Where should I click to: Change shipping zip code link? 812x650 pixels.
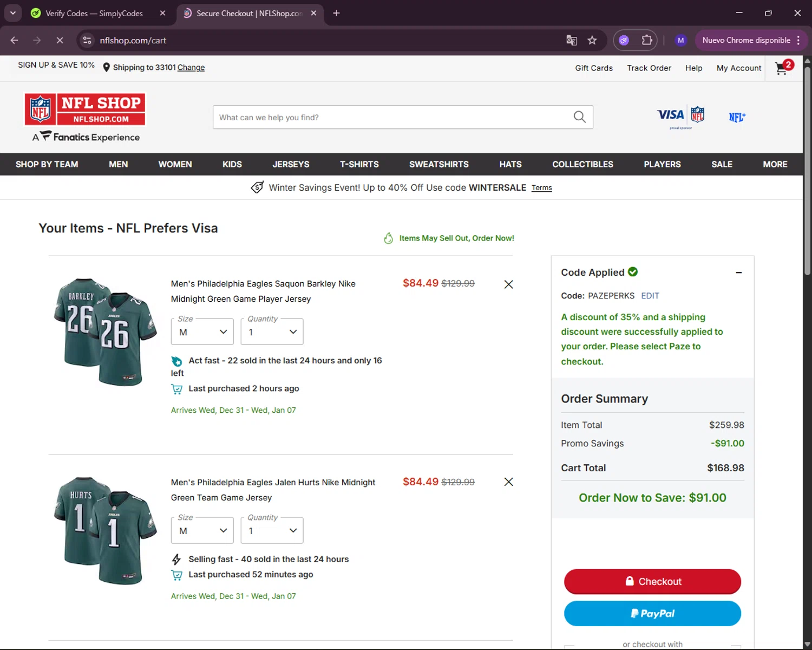coord(191,68)
